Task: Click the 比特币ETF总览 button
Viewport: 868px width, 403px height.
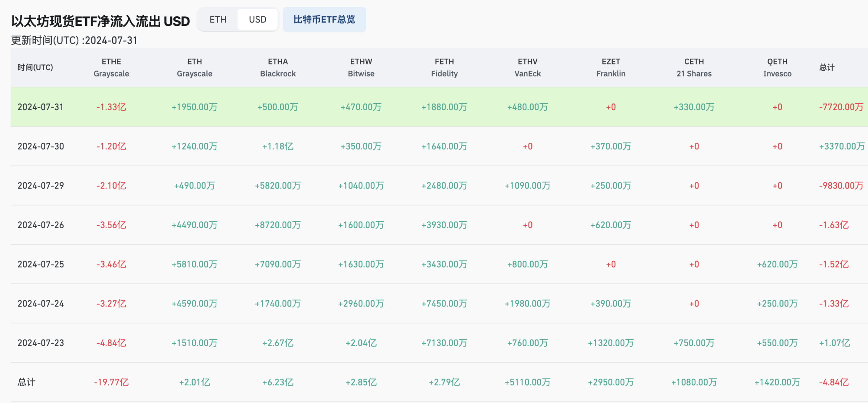Action: 324,20
